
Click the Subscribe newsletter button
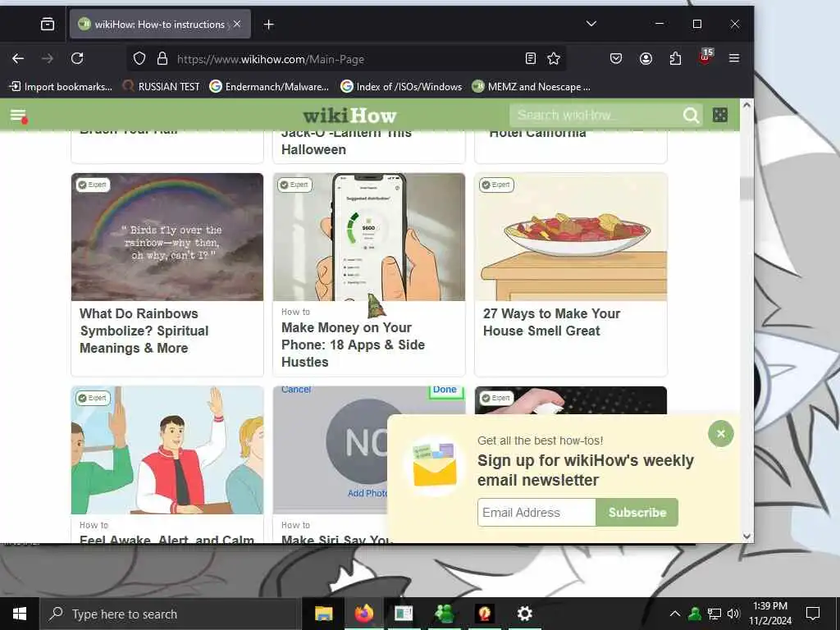[x=637, y=513]
